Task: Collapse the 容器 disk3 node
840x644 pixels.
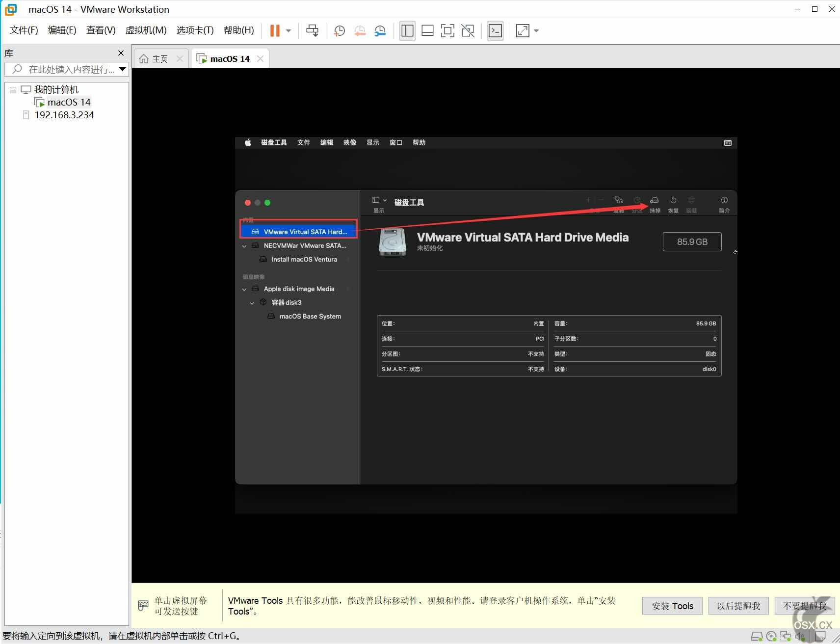Action: pyautogui.click(x=252, y=303)
